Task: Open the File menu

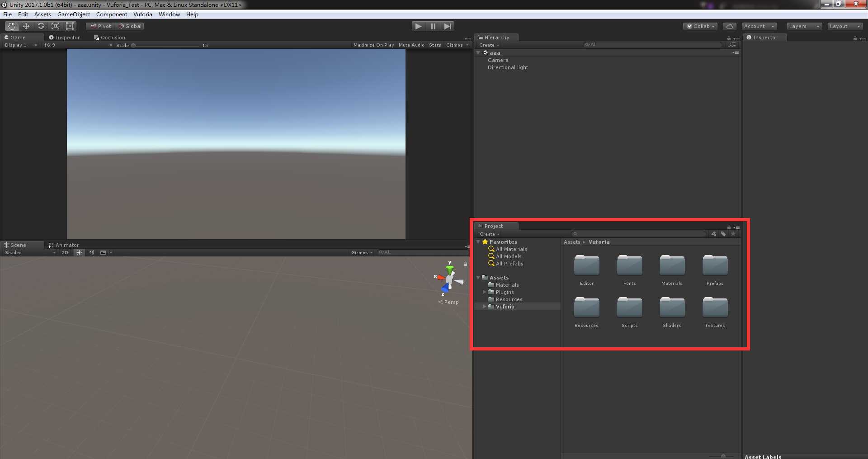Action: (x=8, y=14)
